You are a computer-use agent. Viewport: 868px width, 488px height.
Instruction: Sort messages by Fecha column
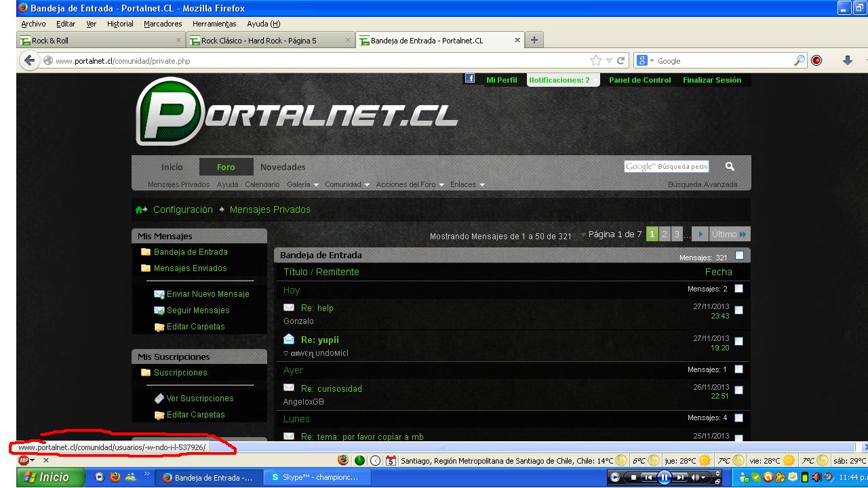point(718,272)
